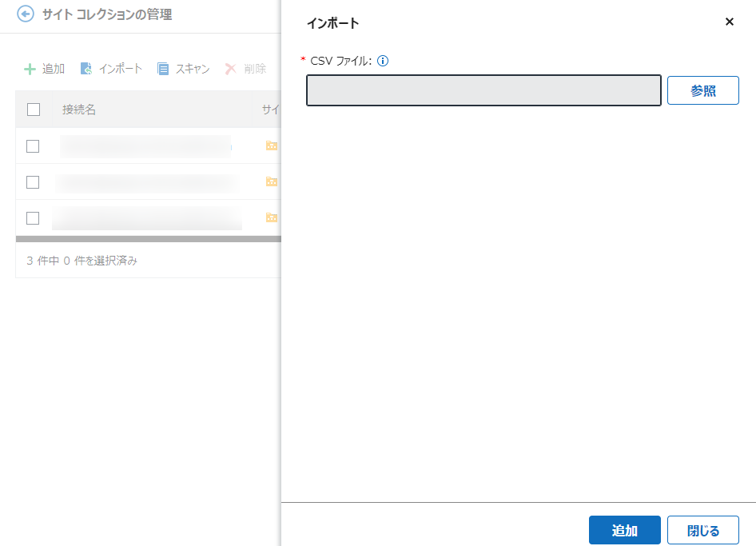Image resolution: width=756 pixels, height=546 pixels.
Task: Start スキャン from the toolbar
Action: [184, 69]
